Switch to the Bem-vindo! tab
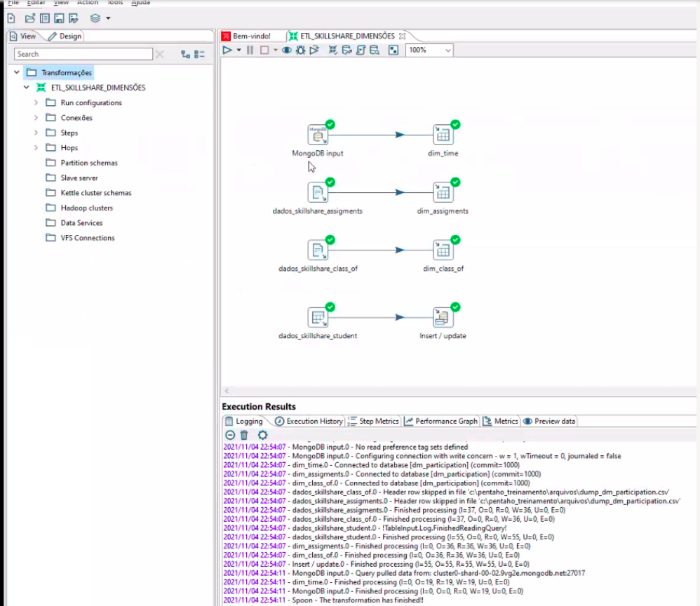This screenshot has height=606, width=700. pos(247,36)
